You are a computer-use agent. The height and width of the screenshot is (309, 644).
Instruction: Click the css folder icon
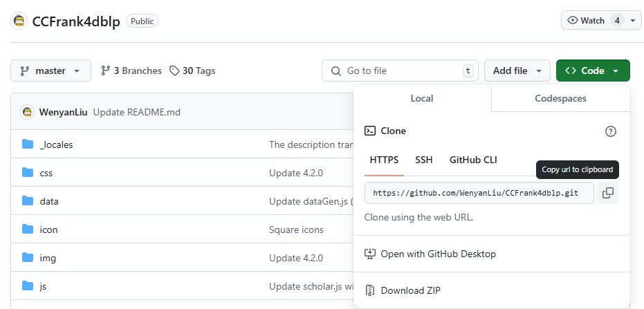(x=28, y=172)
